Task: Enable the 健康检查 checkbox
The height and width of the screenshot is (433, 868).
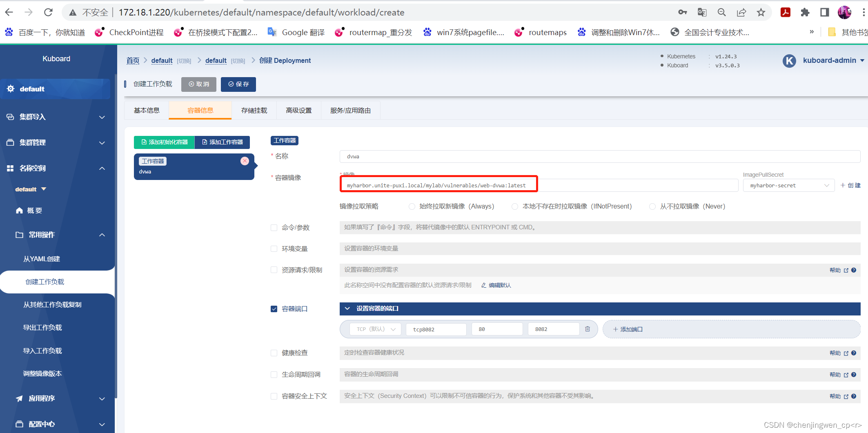Action: tap(274, 353)
